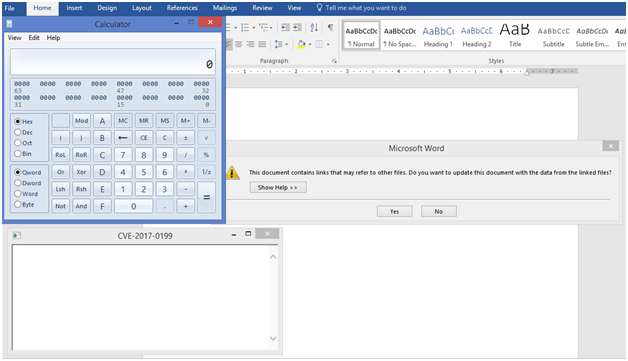Click the Calculator Xor button

[x=81, y=172]
